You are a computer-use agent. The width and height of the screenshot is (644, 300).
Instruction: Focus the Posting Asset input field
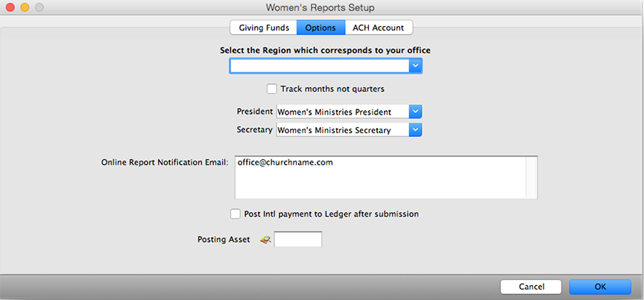(298, 240)
